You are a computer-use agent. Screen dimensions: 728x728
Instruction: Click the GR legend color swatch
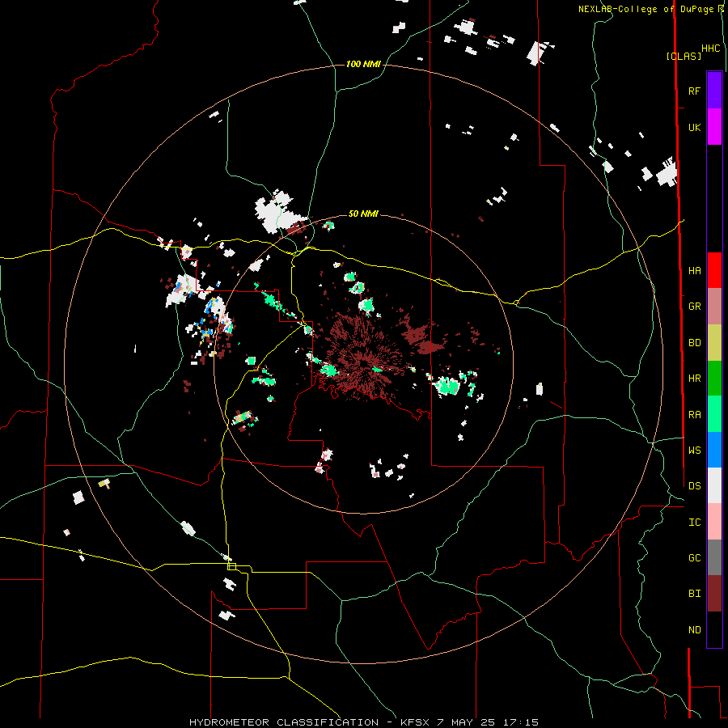714,307
